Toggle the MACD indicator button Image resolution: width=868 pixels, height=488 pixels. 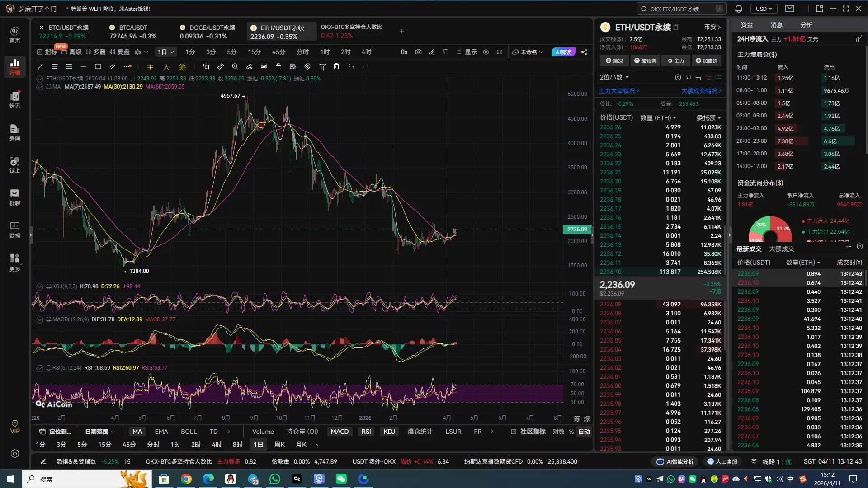coord(340,432)
